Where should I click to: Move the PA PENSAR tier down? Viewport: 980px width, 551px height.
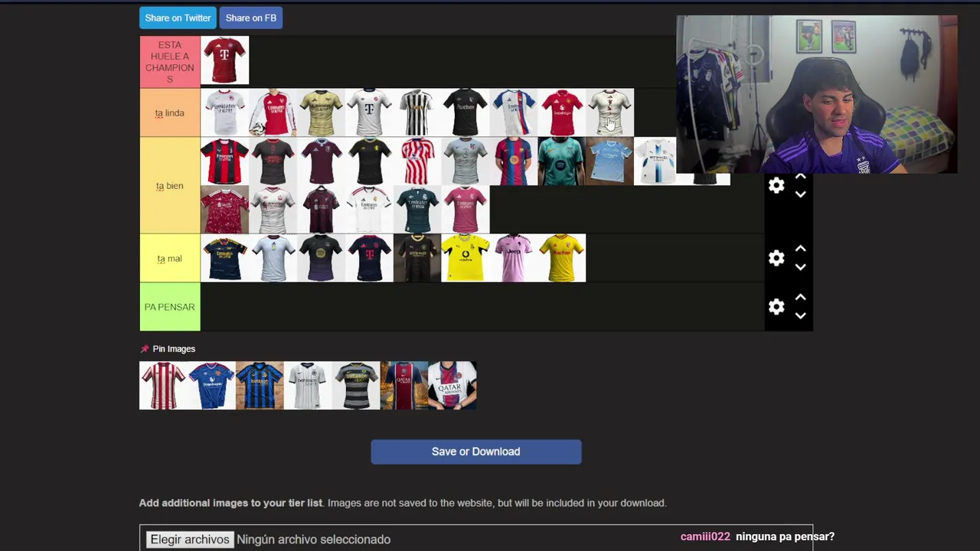tap(800, 315)
